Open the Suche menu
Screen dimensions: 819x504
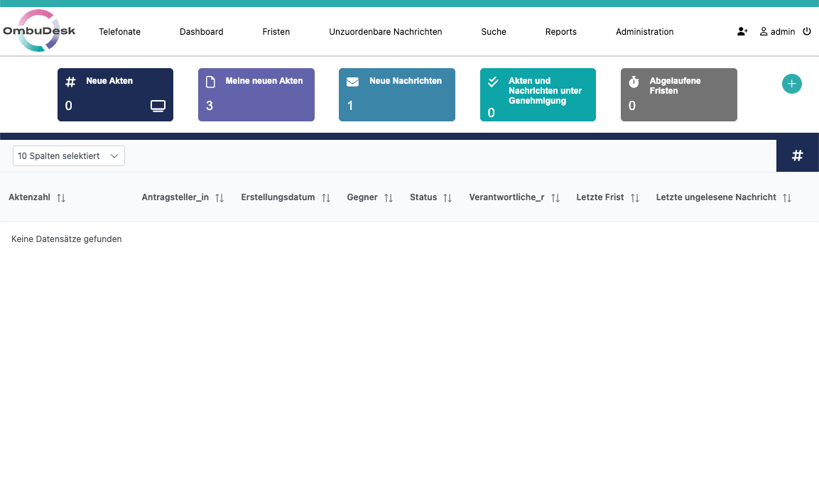coord(494,32)
